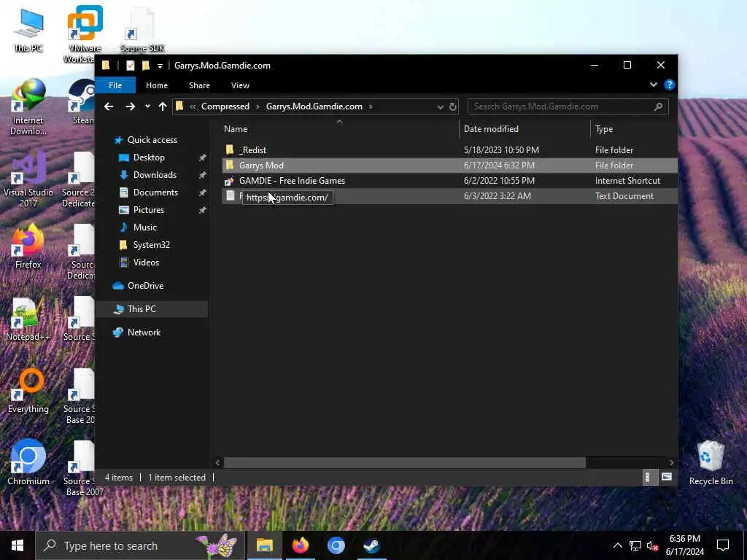Open Firefox desktop shortcut
The width and height of the screenshot is (747, 560).
click(x=28, y=246)
